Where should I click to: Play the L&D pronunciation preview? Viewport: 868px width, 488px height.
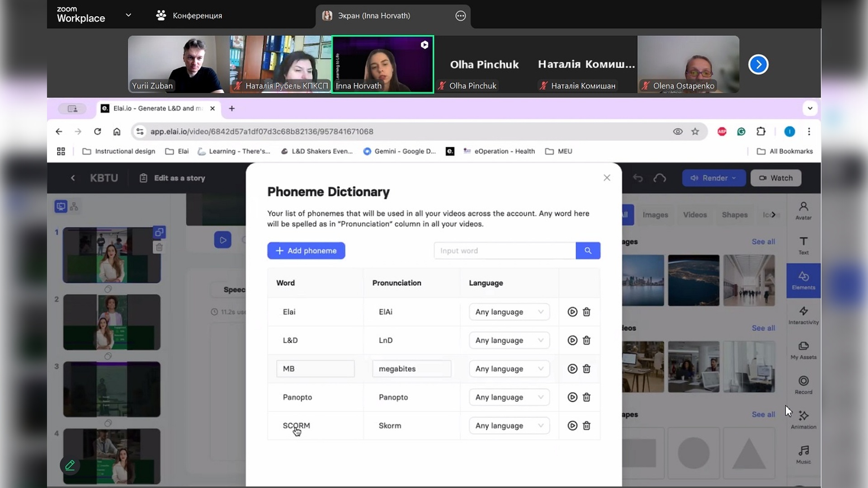572,340
